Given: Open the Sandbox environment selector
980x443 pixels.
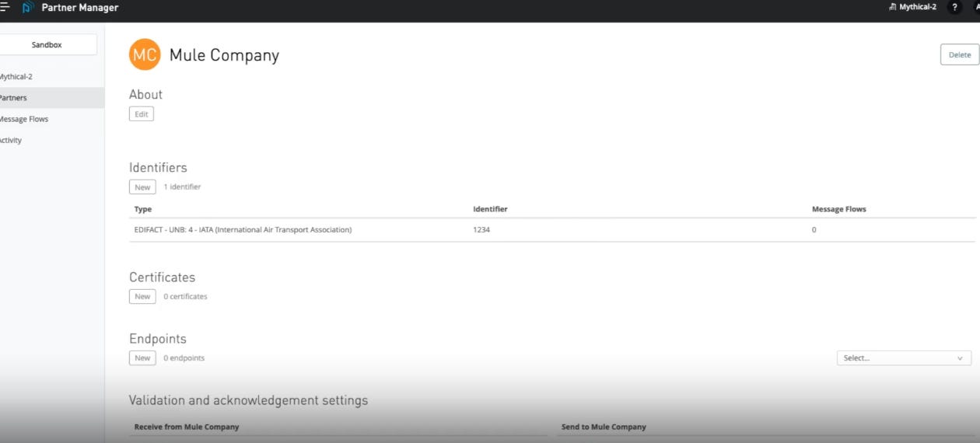Looking at the screenshot, I should pos(47,45).
